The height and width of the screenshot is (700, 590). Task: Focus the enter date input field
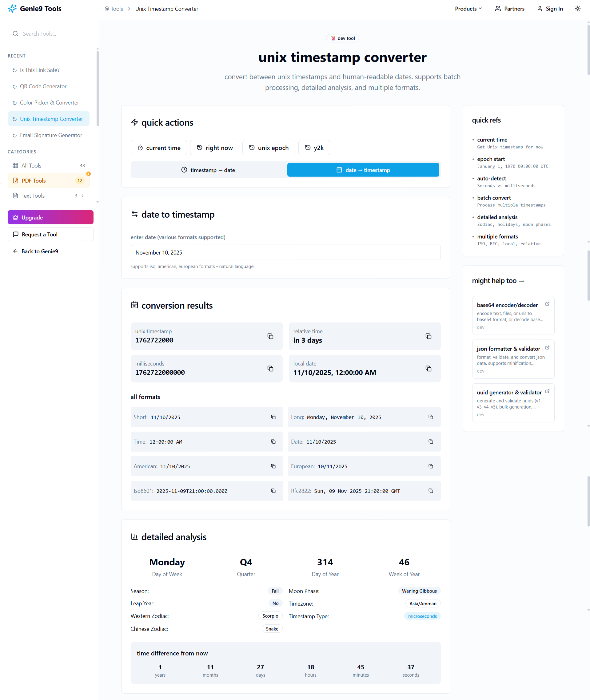click(285, 252)
